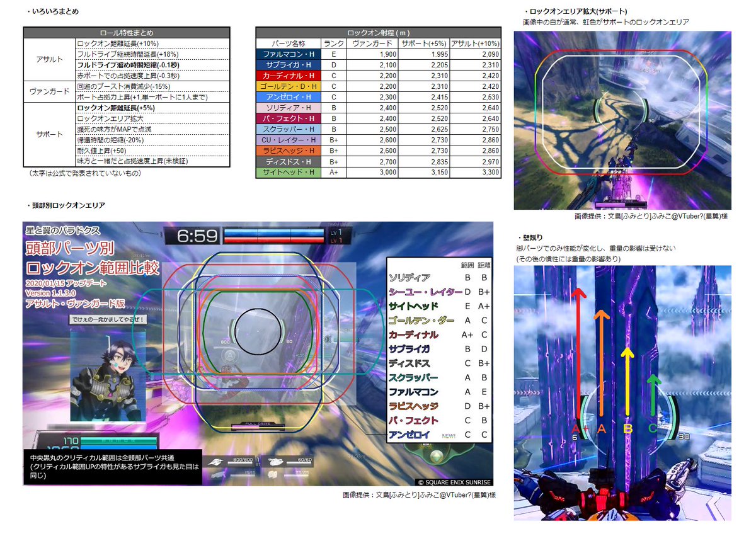Select dark blue 'ファルマコン・H' part cell
The image size is (756, 536).
point(289,54)
